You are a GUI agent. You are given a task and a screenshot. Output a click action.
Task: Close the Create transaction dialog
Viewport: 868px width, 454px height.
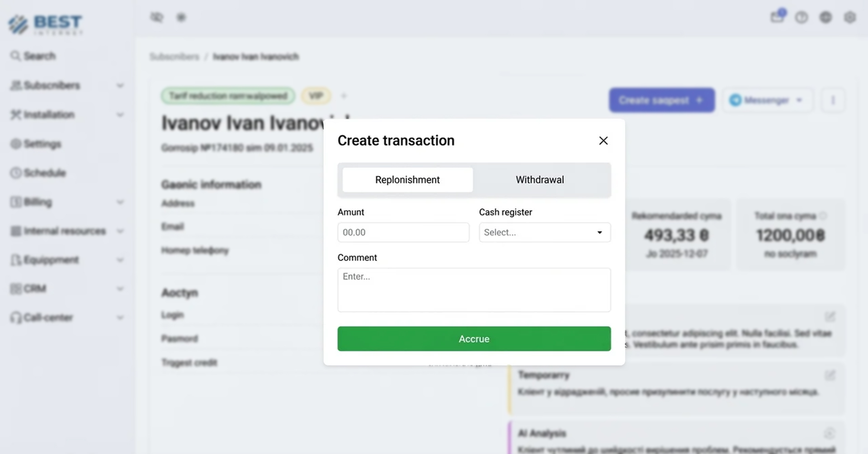tap(603, 141)
